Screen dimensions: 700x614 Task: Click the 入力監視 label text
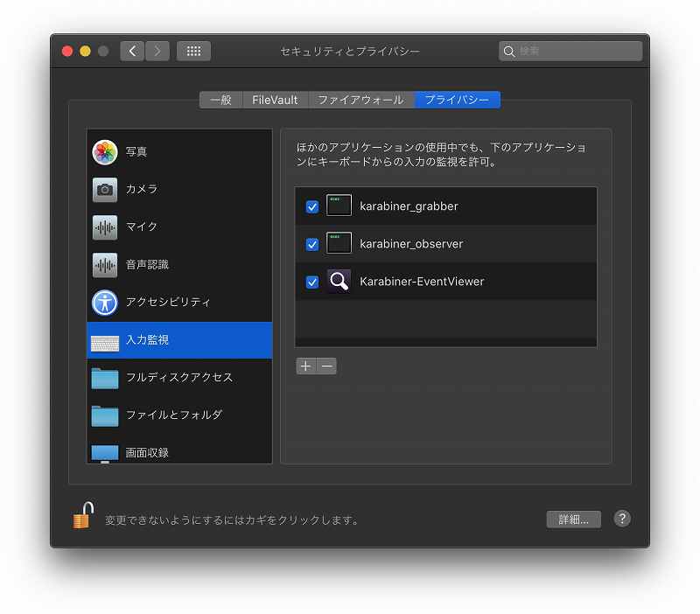147,339
